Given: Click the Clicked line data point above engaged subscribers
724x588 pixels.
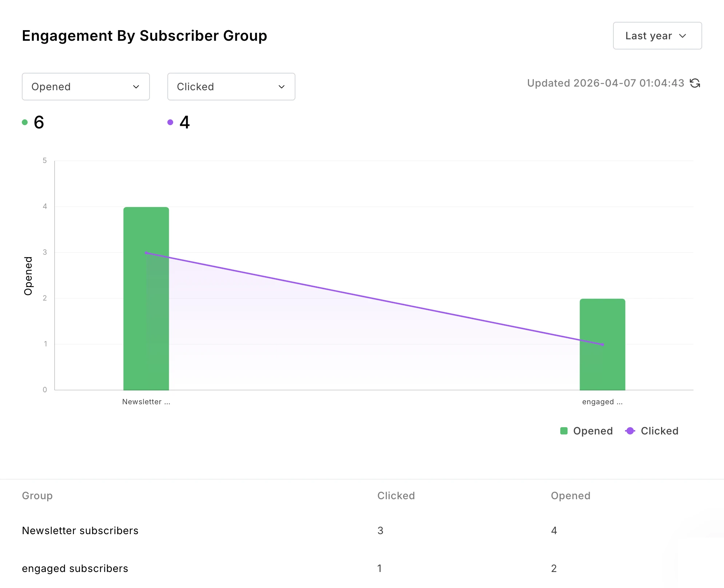Looking at the screenshot, I should click(602, 344).
